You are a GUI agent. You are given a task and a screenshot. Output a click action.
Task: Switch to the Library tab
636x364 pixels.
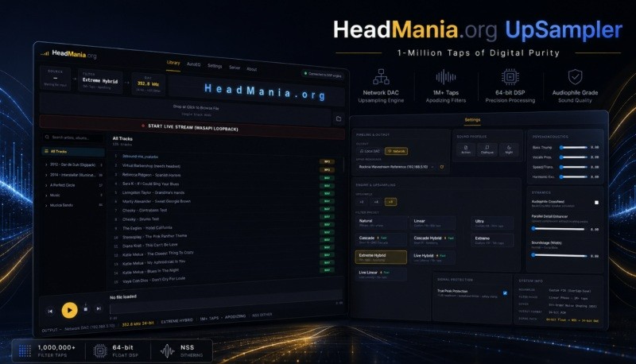click(x=173, y=63)
